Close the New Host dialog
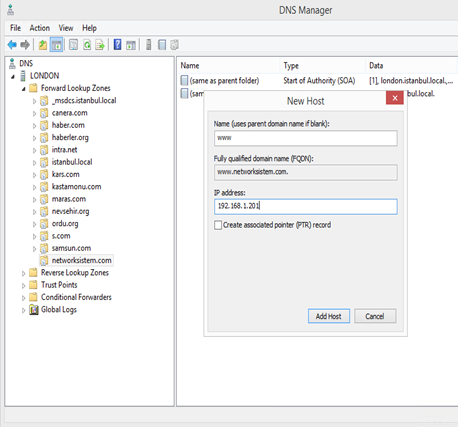This screenshot has width=458, height=427. (395, 98)
